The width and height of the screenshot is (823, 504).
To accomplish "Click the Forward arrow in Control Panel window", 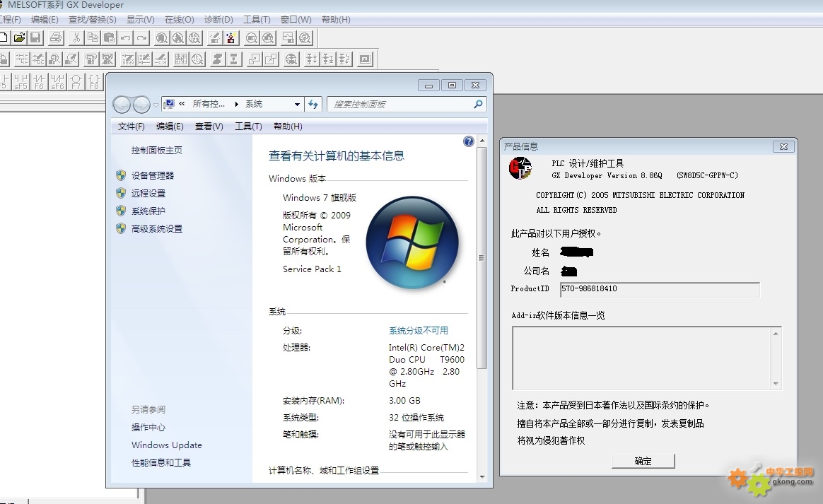I will click(x=141, y=105).
